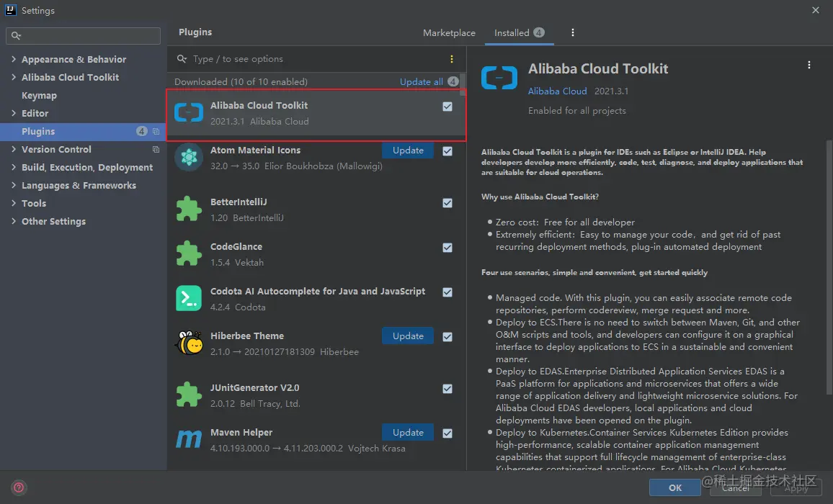
Task: Confirm settings with the OK button
Action: (674, 487)
